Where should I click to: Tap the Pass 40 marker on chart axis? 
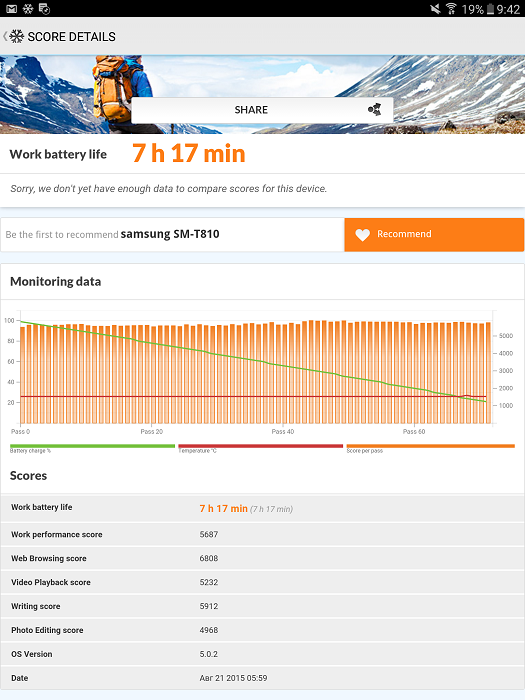point(283,432)
